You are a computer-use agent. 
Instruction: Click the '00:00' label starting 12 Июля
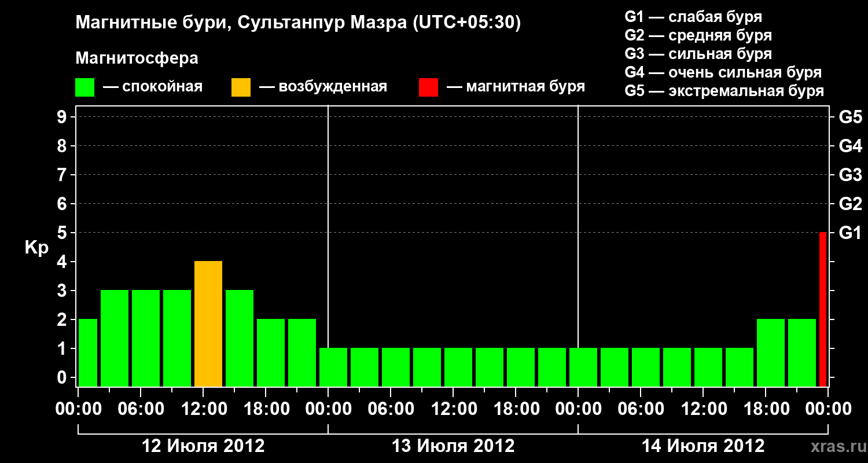pyautogui.click(x=78, y=409)
